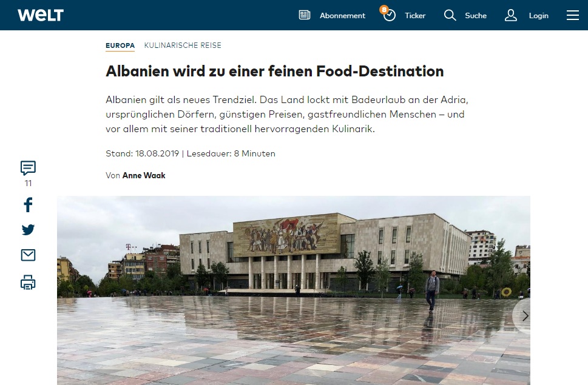Click the Abonnement text link
This screenshot has width=588, height=385.
[342, 15]
